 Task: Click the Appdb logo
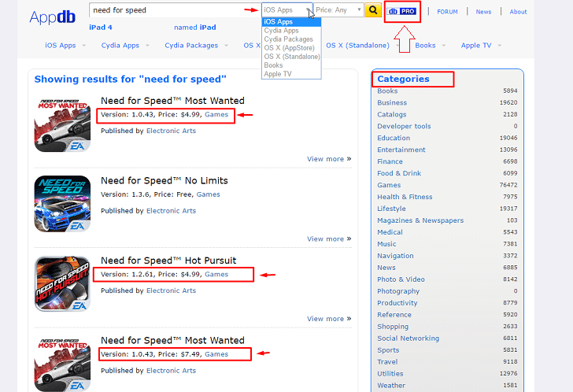click(52, 17)
